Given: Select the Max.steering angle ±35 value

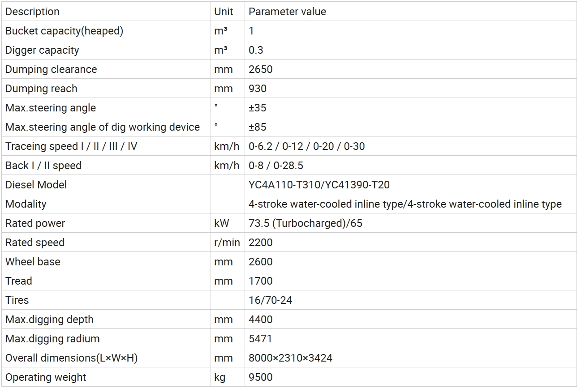Looking at the screenshot, I should (x=257, y=108).
